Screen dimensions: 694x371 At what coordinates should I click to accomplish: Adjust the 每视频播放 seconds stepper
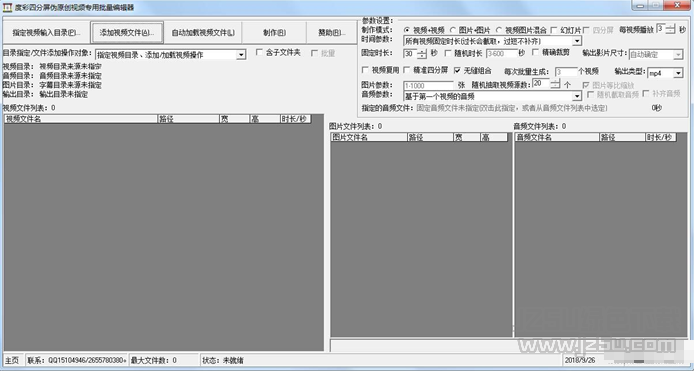point(671,29)
